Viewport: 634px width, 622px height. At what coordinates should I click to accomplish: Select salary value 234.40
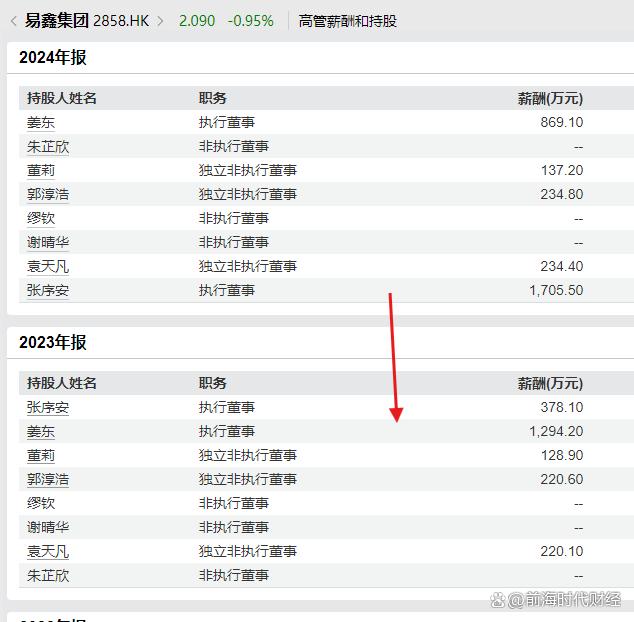(562, 266)
